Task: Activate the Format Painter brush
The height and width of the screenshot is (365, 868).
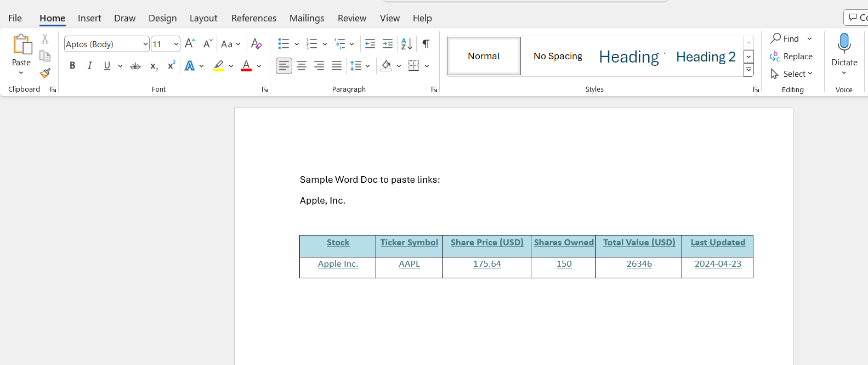Action: [x=45, y=73]
